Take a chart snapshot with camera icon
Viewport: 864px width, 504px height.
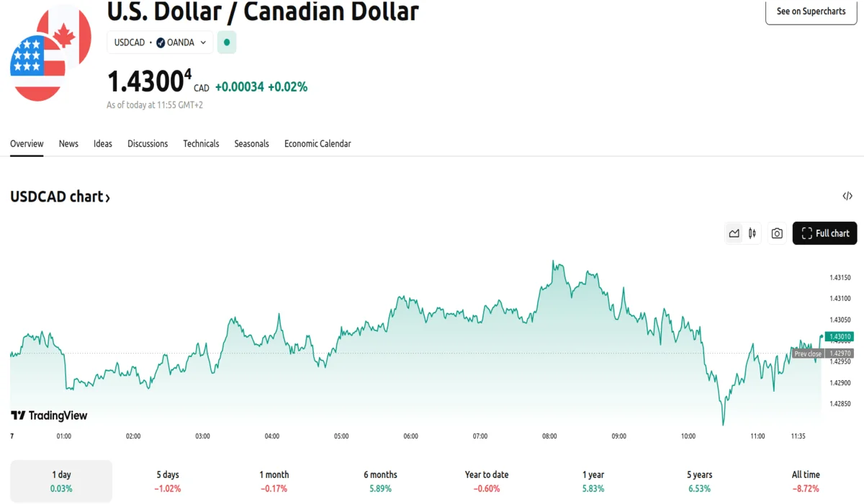tap(777, 233)
